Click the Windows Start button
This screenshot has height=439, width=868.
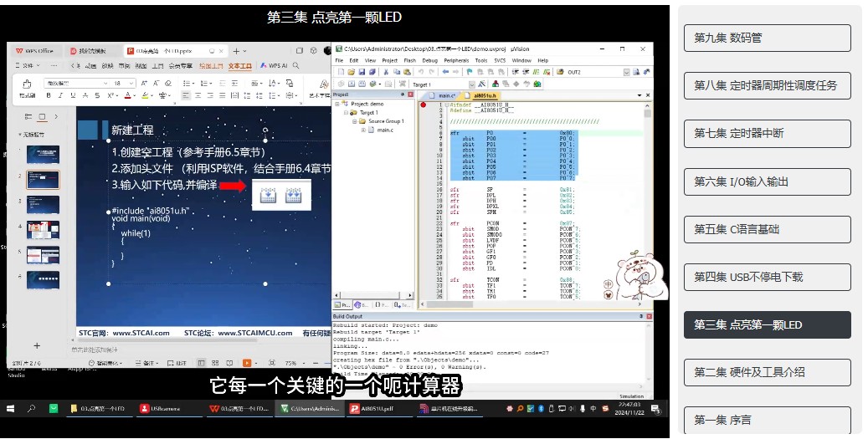[x=11, y=409]
